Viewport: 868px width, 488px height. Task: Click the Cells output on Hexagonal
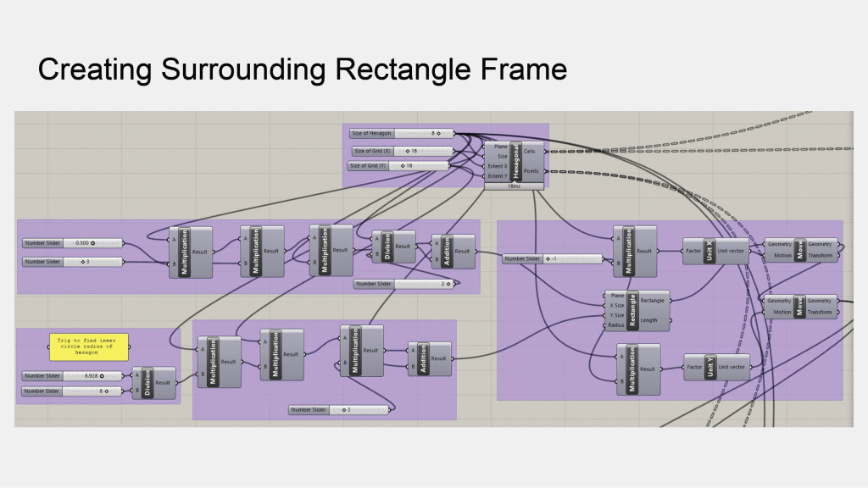(531, 151)
